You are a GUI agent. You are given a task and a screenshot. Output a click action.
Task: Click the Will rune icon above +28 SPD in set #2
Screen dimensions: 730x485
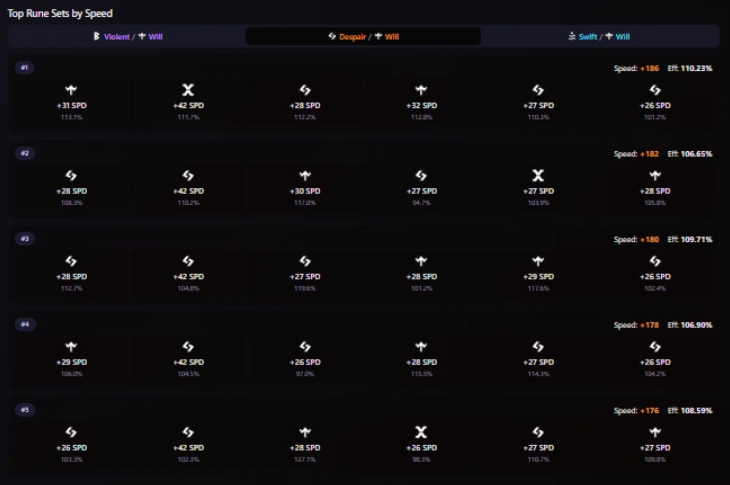pos(655,175)
